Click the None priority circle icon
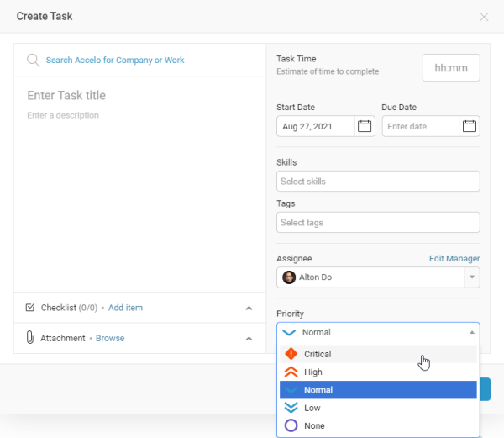The width and height of the screenshot is (504, 438). 291,425
